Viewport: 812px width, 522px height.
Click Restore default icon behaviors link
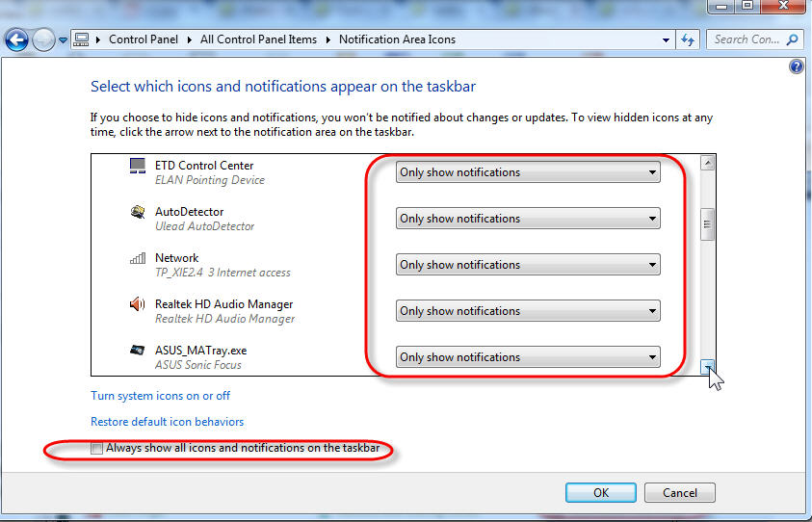click(x=167, y=422)
